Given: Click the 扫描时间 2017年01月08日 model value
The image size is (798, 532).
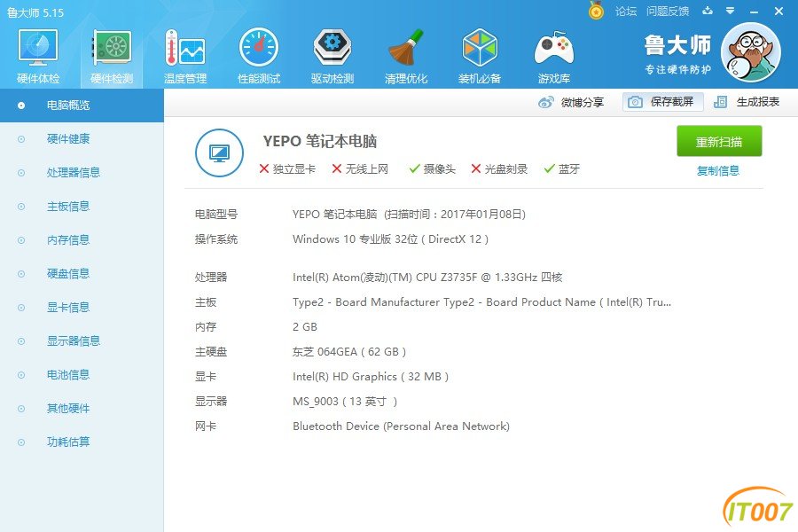Looking at the screenshot, I should point(409,215).
